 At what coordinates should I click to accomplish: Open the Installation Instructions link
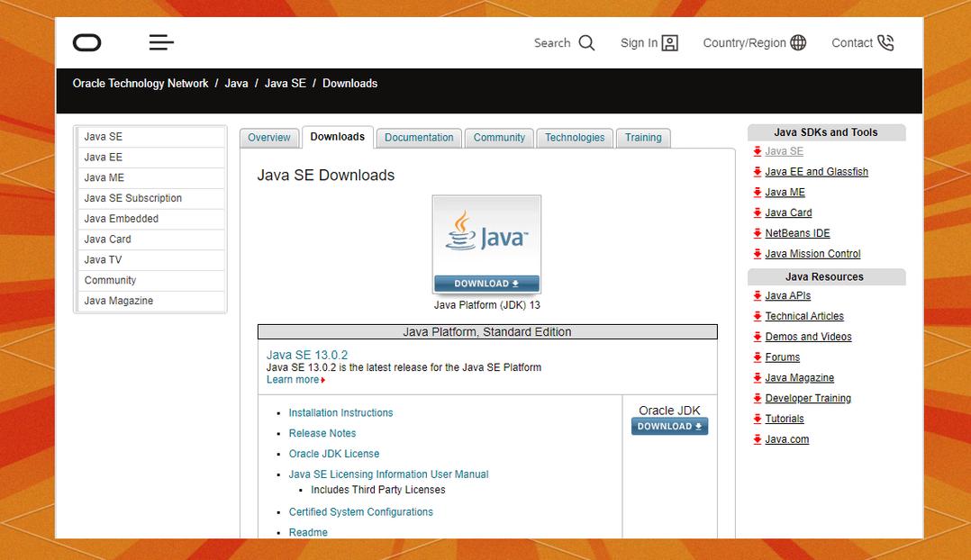pos(340,412)
